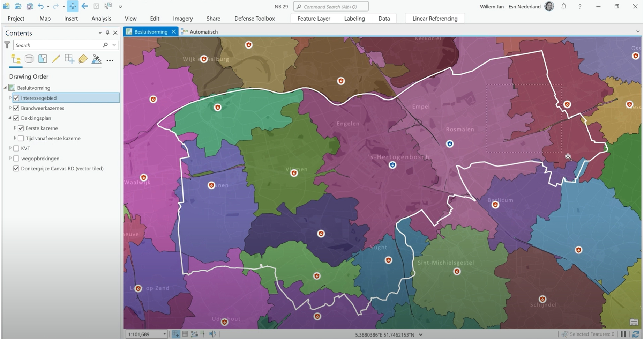644x339 pixels.
Task: Collapse the Dekkingsplan group layer
Action: click(x=10, y=118)
